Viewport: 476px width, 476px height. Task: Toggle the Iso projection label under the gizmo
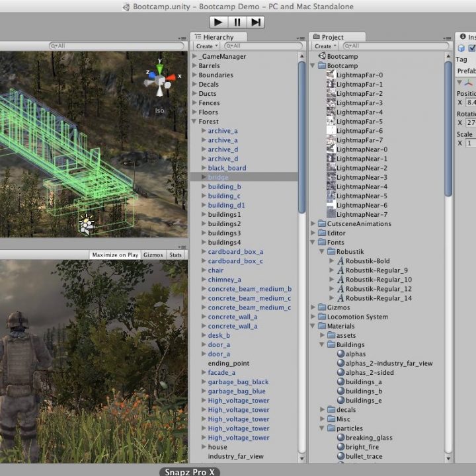(160, 110)
